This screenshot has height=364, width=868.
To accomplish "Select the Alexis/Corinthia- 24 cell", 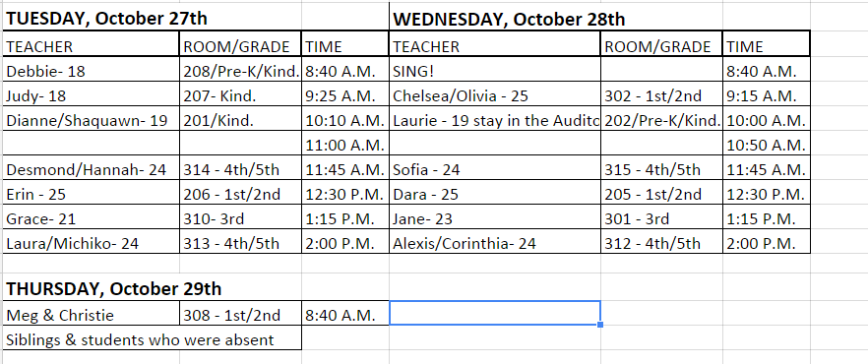I will coord(495,243).
